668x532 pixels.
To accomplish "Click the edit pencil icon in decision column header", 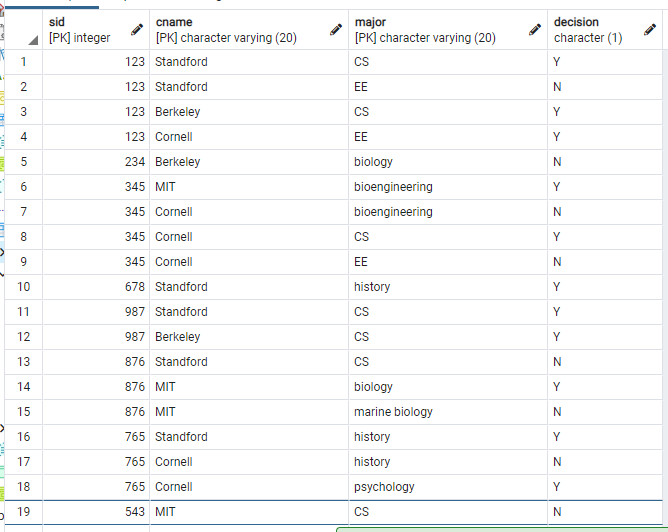I will click(650, 30).
